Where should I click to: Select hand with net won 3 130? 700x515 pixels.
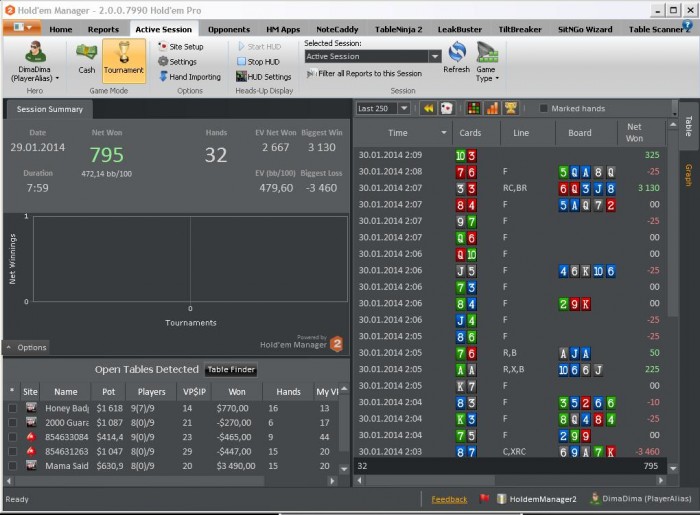coord(510,188)
